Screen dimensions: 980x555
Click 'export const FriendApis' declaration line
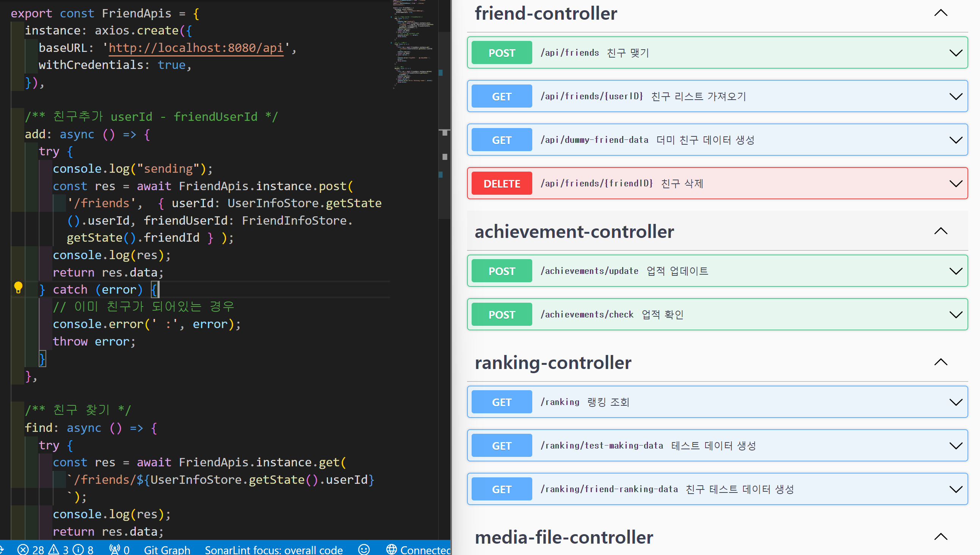tap(105, 13)
